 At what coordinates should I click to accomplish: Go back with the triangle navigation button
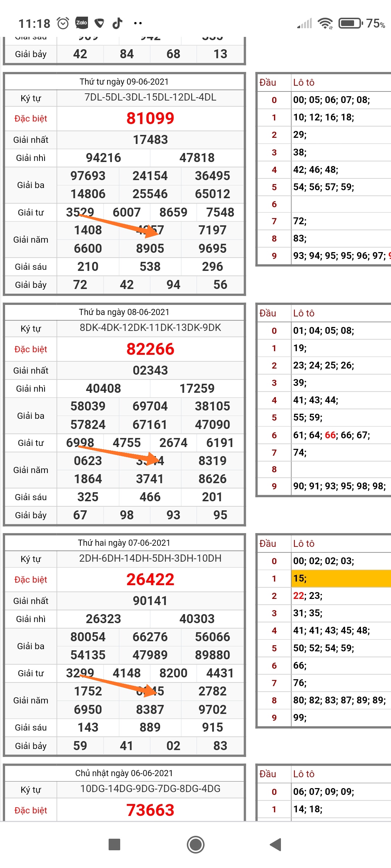276,844
